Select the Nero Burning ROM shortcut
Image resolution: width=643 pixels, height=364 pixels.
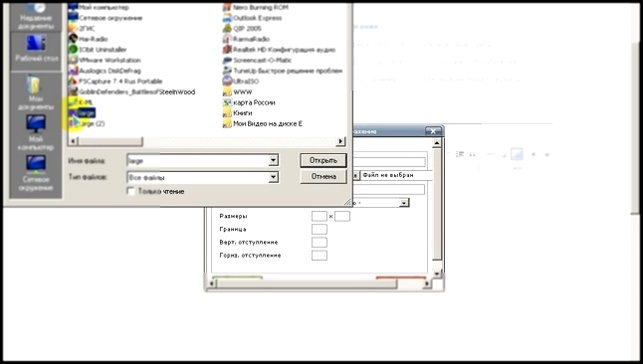256,7
